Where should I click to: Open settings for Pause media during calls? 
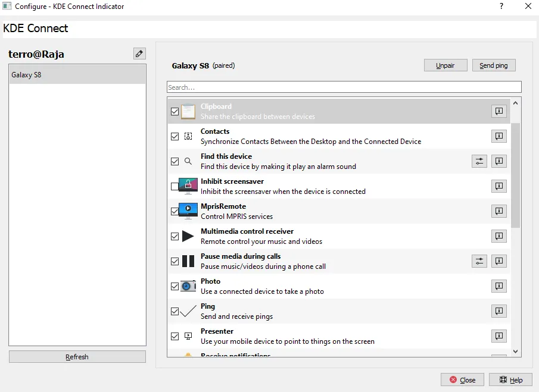(x=479, y=261)
